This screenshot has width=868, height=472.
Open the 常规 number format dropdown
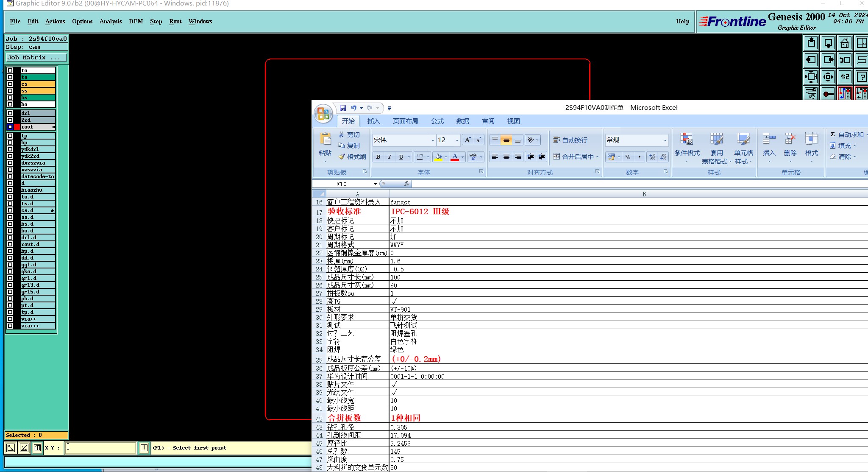click(665, 140)
